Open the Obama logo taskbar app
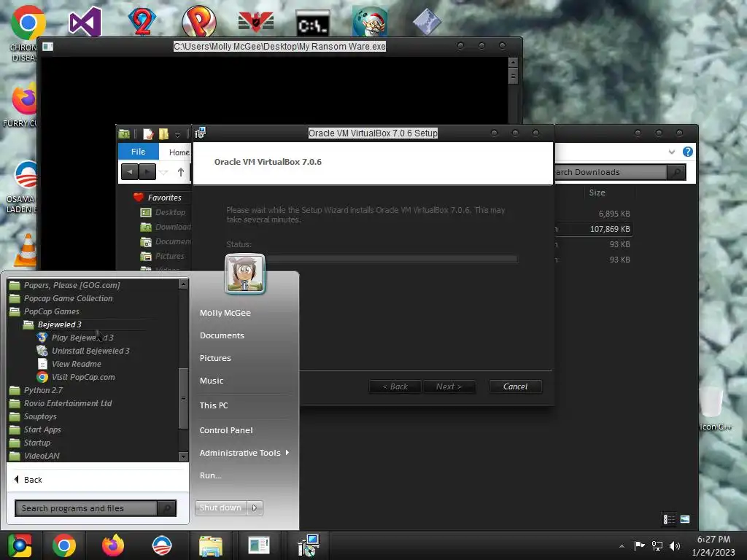 (161, 545)
